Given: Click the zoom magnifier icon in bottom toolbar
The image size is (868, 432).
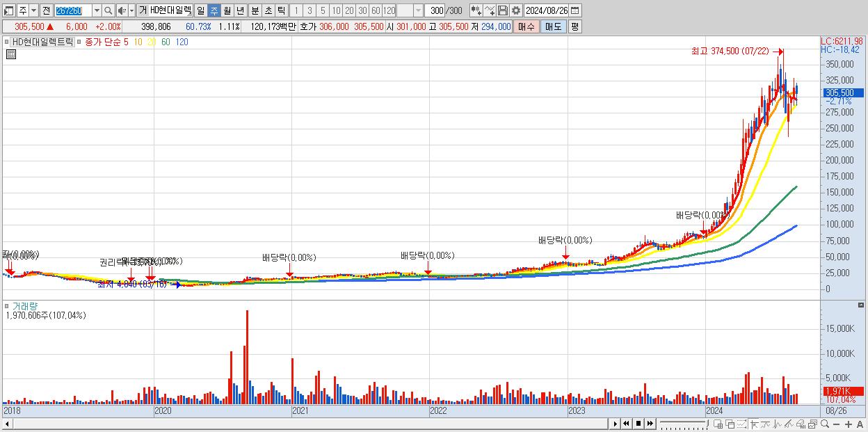Looking at the screenshot, I should pos(825,424).
